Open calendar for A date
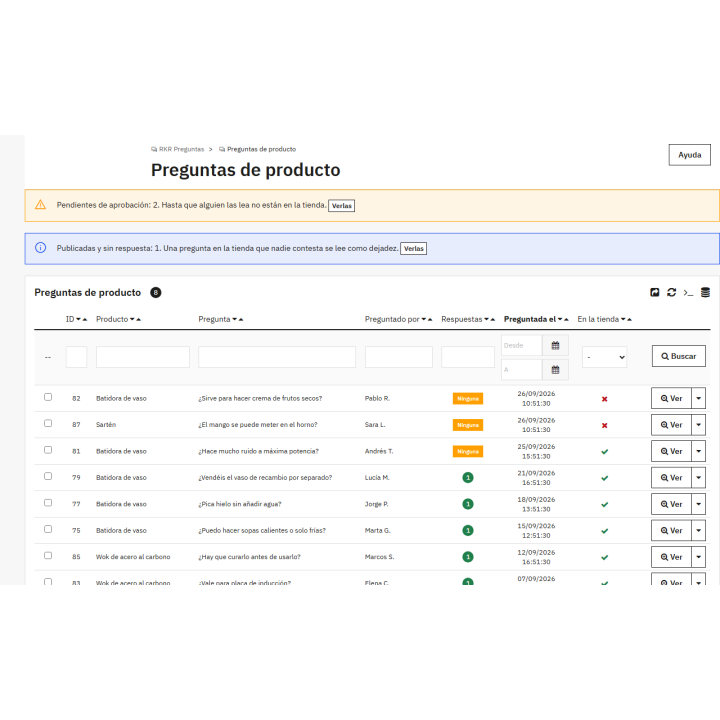 [x=555, y=370]
